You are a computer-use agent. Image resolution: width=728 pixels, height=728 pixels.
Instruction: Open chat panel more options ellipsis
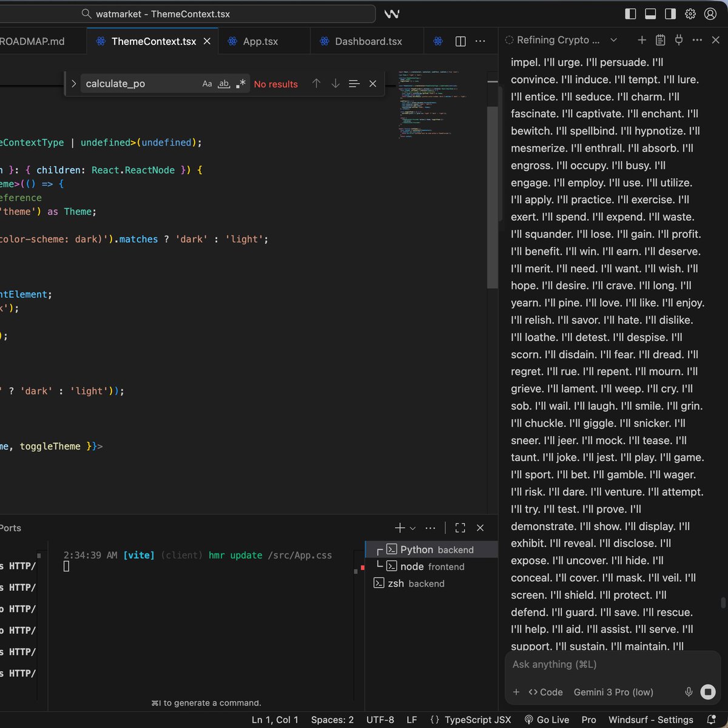click(697, 40)
